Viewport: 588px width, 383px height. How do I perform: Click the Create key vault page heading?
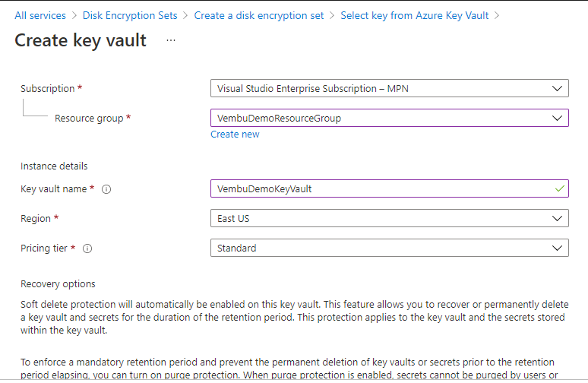[81, 40]
